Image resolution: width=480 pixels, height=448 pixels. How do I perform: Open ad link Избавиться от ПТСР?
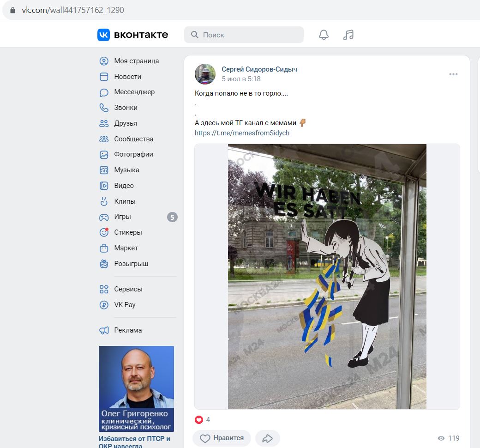(134, 442)
